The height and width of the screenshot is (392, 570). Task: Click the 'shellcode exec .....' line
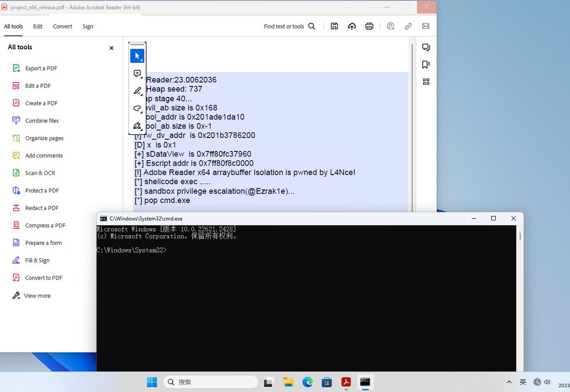(x=173, y=182)
